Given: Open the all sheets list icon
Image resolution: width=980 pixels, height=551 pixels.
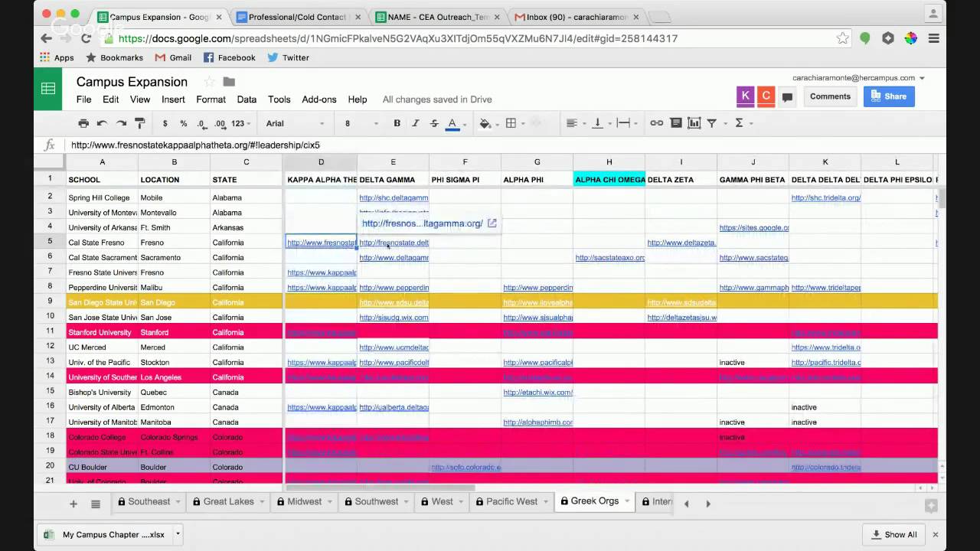Looking at the screenshot, I should click(96, 504).
